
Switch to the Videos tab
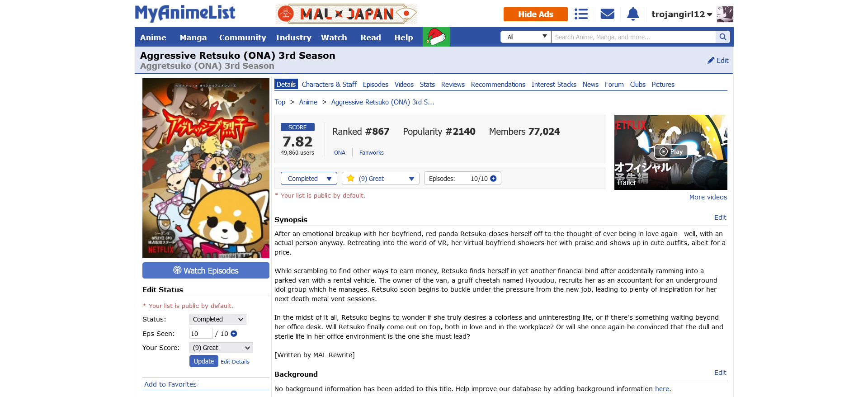click(404, 85)
